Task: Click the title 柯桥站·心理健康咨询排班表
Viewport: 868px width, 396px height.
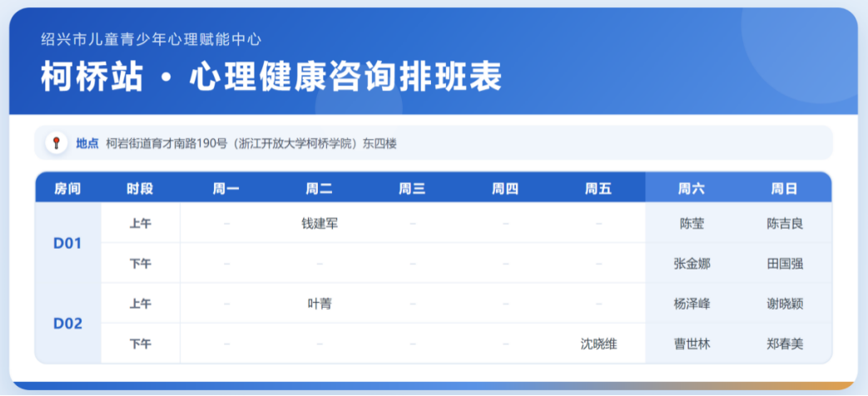Action: tap(271, 77)
